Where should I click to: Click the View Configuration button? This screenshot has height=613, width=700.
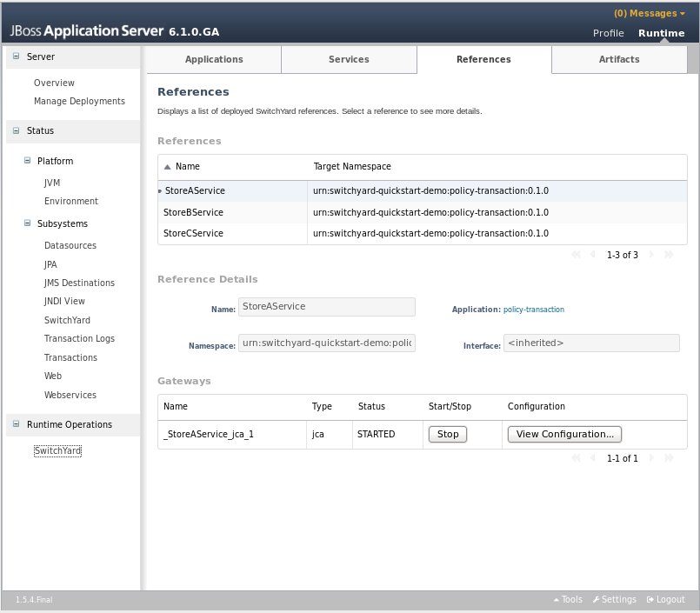pos(564,434)
